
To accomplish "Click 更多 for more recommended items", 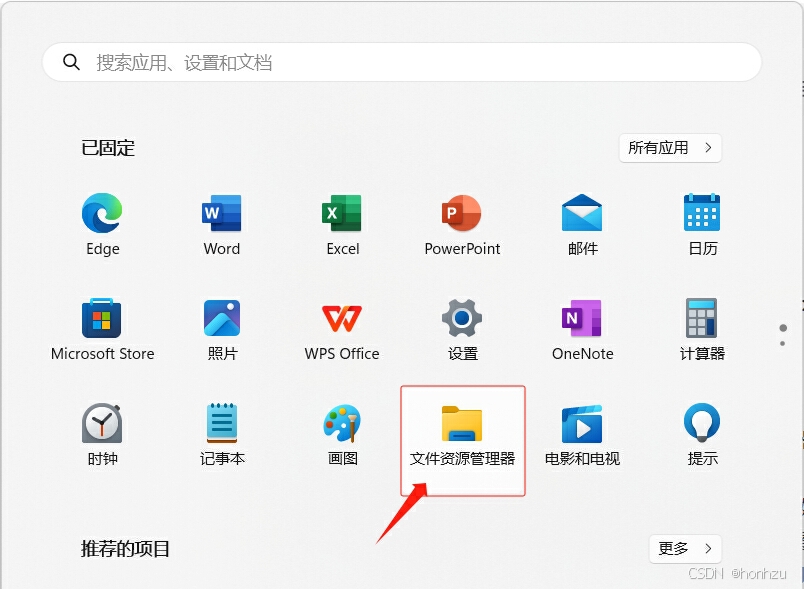I will pos(685,549).
